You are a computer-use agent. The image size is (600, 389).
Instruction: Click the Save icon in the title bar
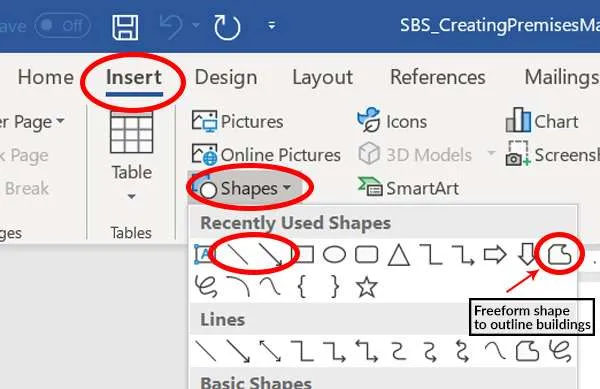pyautogui.click(x=125, y=27)
